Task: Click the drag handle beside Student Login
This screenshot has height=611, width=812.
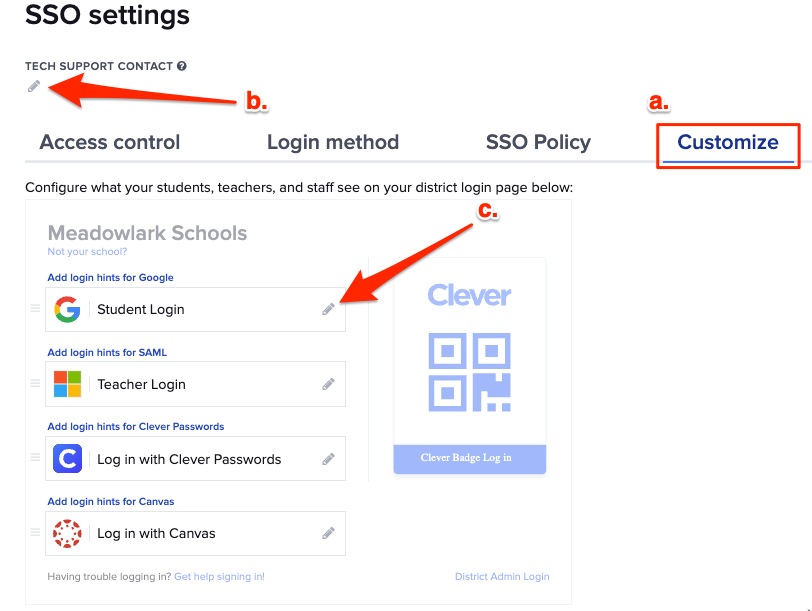Action: [33, 309]
